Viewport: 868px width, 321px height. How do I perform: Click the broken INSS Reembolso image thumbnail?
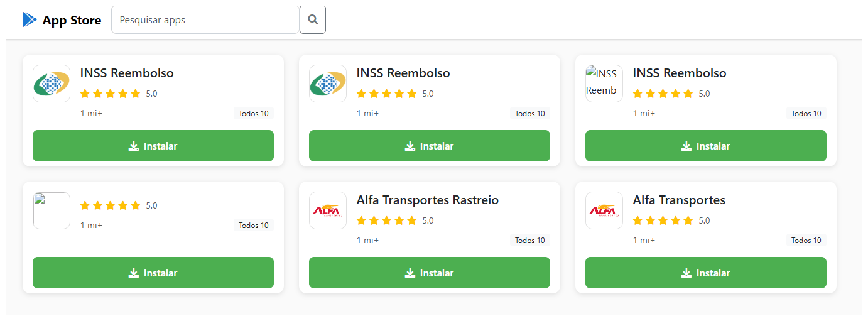(604, 84)
